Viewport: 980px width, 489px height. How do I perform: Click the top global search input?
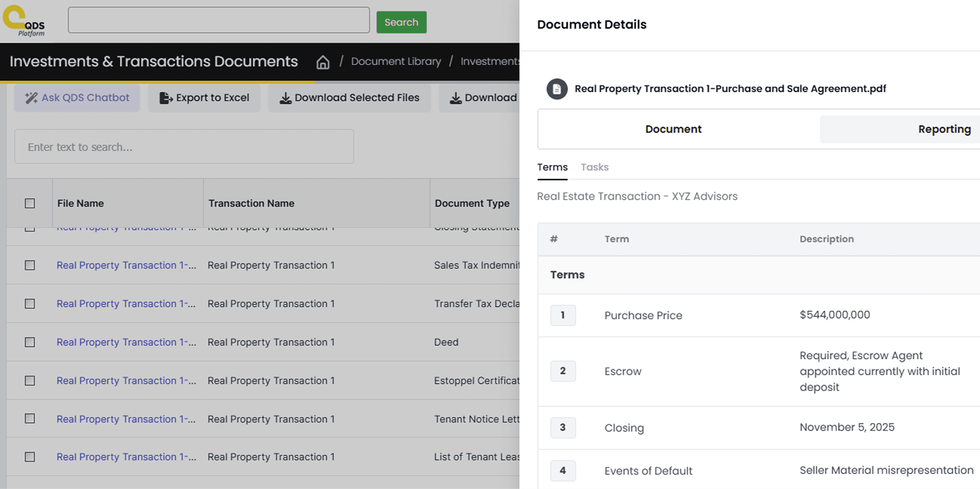pyautogui.click(x=218, y=20)
